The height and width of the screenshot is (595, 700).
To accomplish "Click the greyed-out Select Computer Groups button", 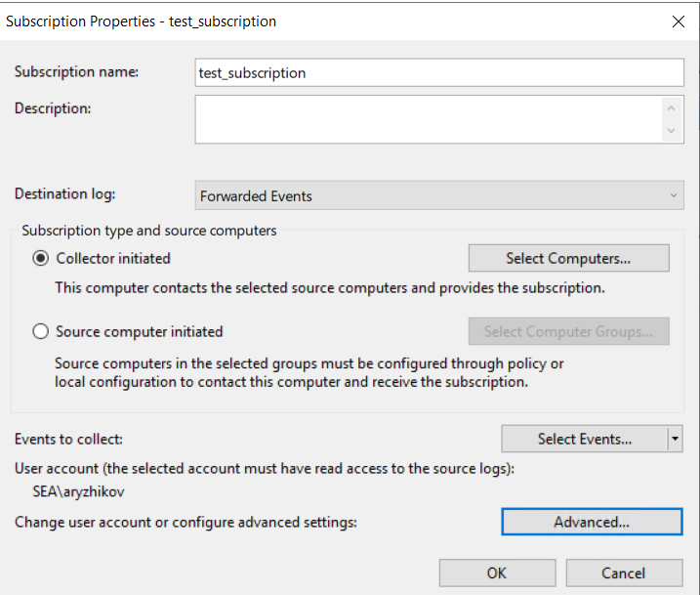I will pyautogui.click(x=568, y=331).
